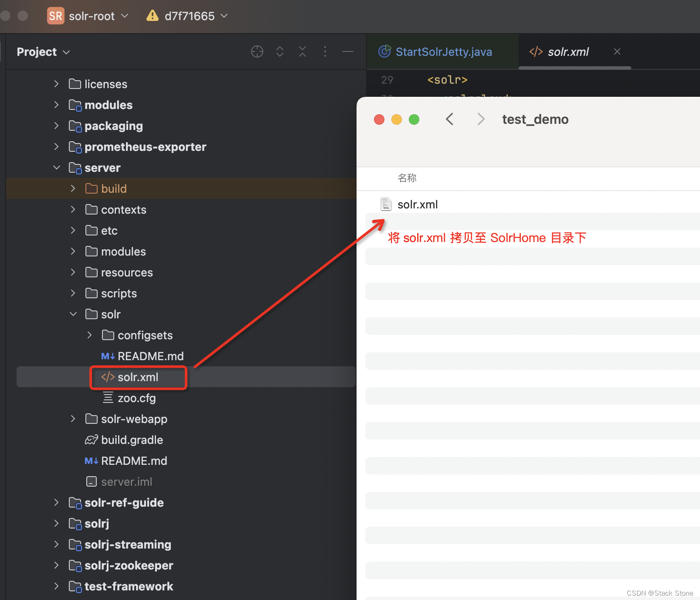
Task: Click the server.iml file icon
Action: [x=91, y=481]
